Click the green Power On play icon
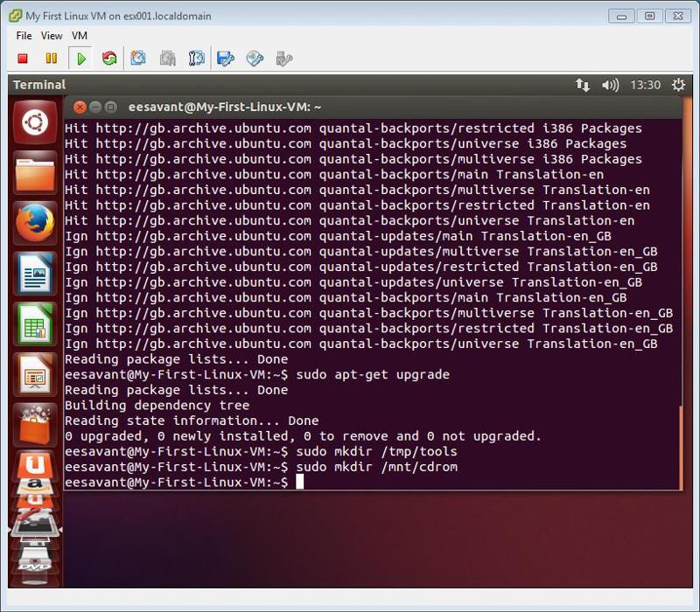 [80, 59]
